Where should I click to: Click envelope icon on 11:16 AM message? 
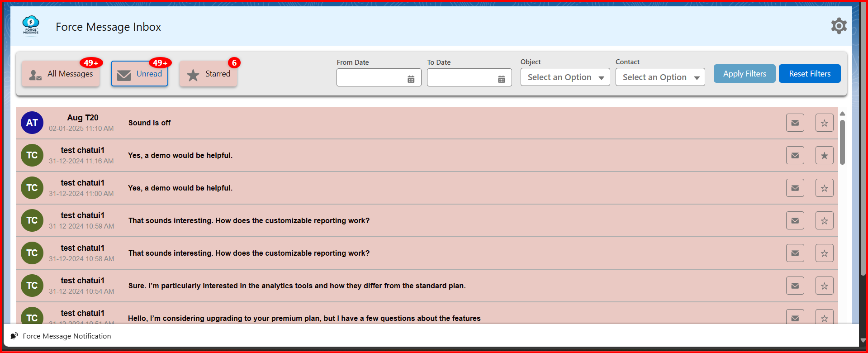point(795,155)
